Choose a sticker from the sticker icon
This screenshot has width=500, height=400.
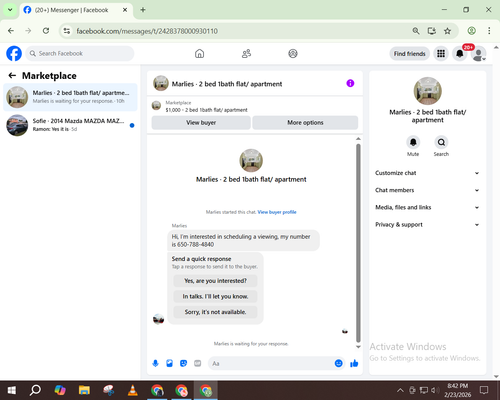click(183, 363)
